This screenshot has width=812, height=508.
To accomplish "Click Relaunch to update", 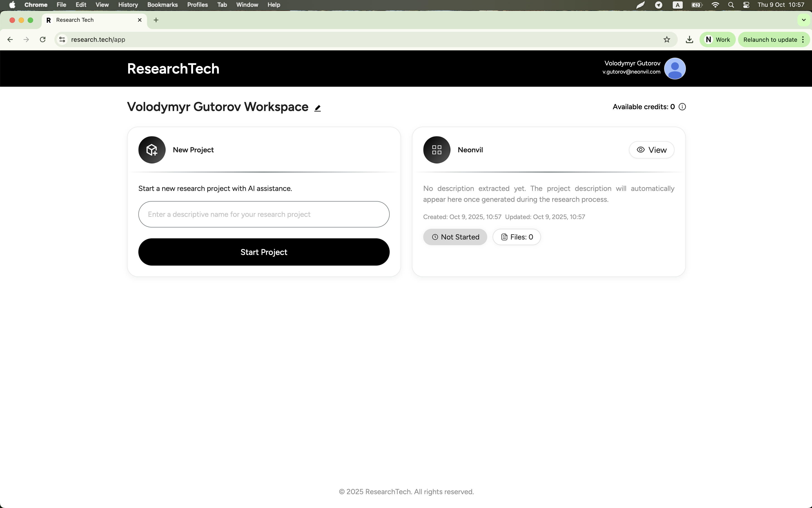I will coord(770,39).
